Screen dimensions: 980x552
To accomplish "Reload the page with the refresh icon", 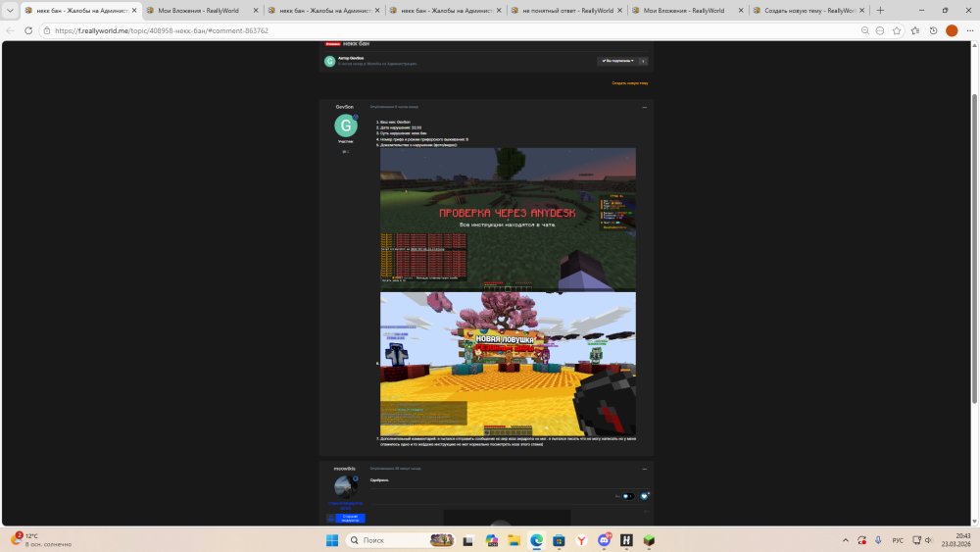I will point(28,30).
